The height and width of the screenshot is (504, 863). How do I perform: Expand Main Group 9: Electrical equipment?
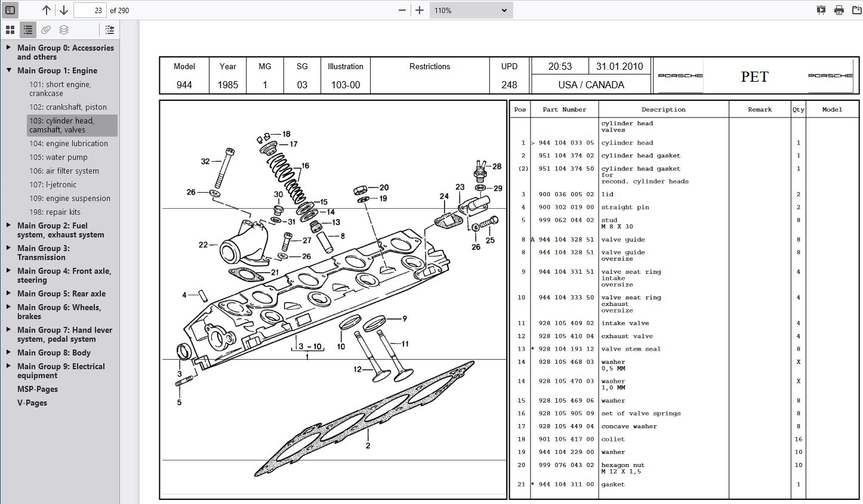click(8, 366)
